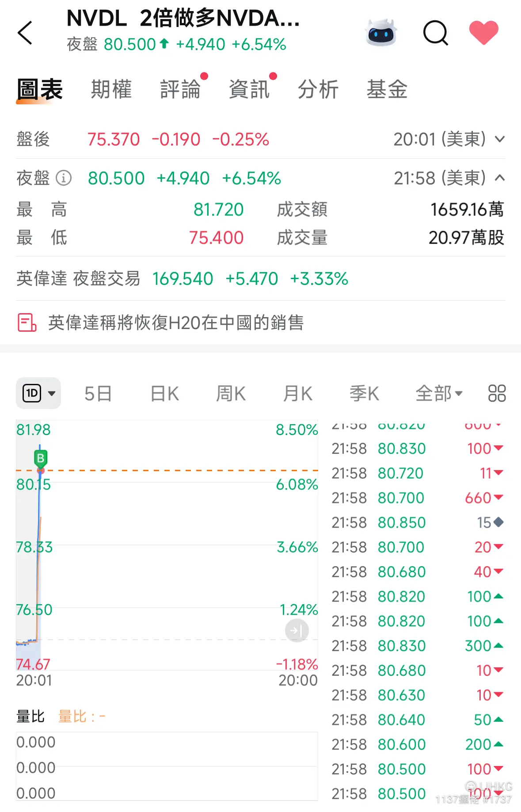Go back using the back arrow

click(x=25, y=33)
